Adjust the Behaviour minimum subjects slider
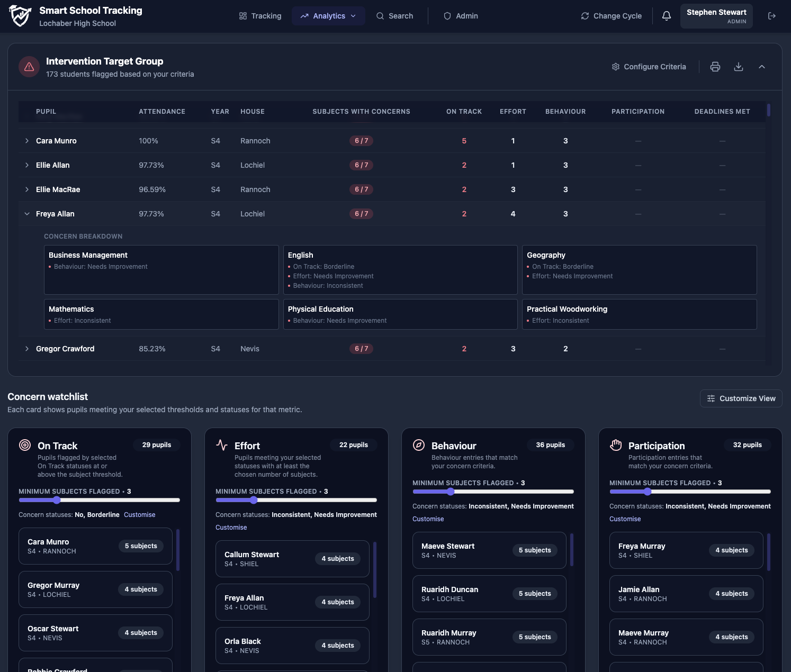Image resolution: width=791 pixels, height=672 pixels. click(x=451, y=492)
